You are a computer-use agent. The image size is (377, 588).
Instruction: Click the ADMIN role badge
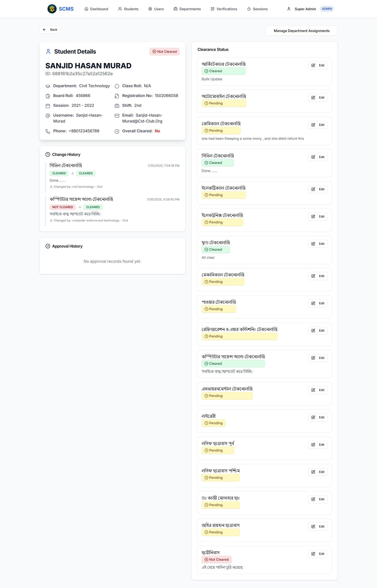[327, 9]
